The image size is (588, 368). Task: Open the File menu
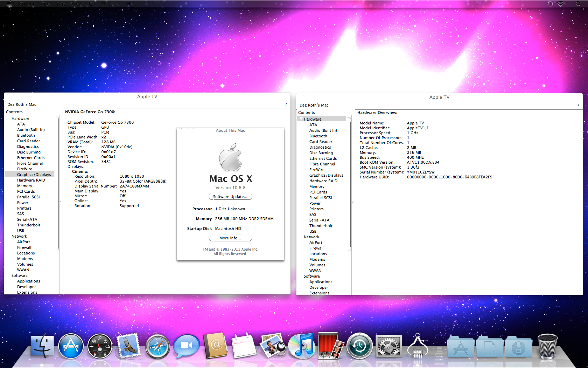(45, 4)
